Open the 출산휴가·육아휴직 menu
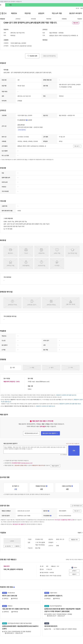 pos(76,13)
